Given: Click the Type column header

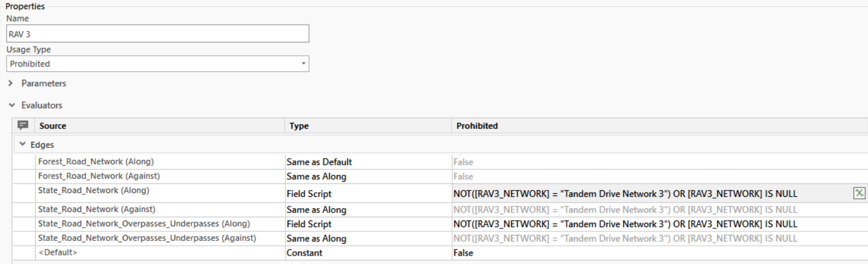Looking at the screenshot, I should tap(299, 126).
